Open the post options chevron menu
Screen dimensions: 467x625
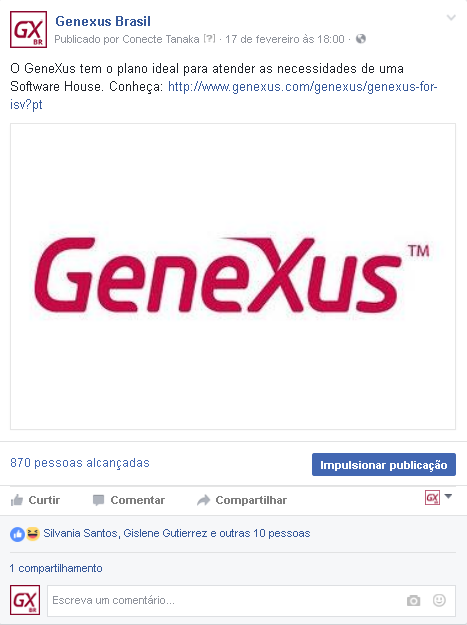[x=451, y=18]
